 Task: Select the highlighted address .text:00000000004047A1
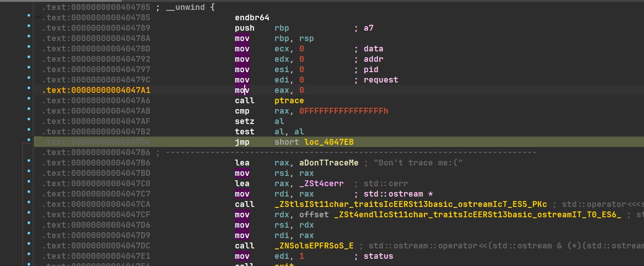coord(96,90)
